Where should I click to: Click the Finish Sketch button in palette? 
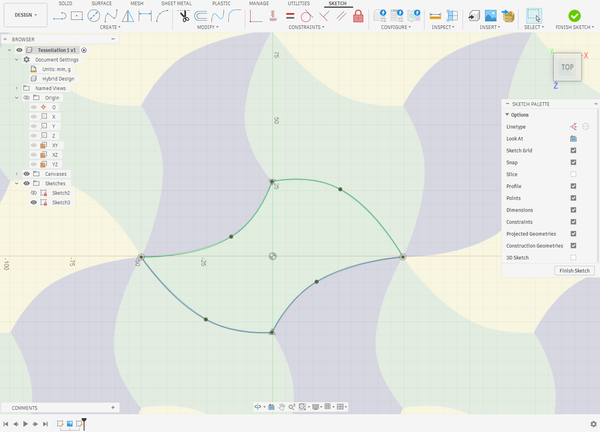pyautogui.click(x=574, y=271)
